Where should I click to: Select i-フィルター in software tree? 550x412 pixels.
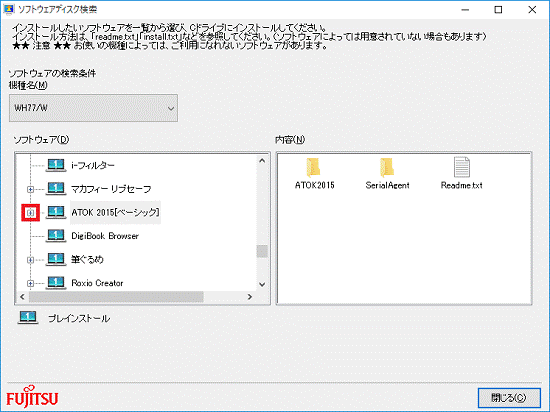(93, 165)
